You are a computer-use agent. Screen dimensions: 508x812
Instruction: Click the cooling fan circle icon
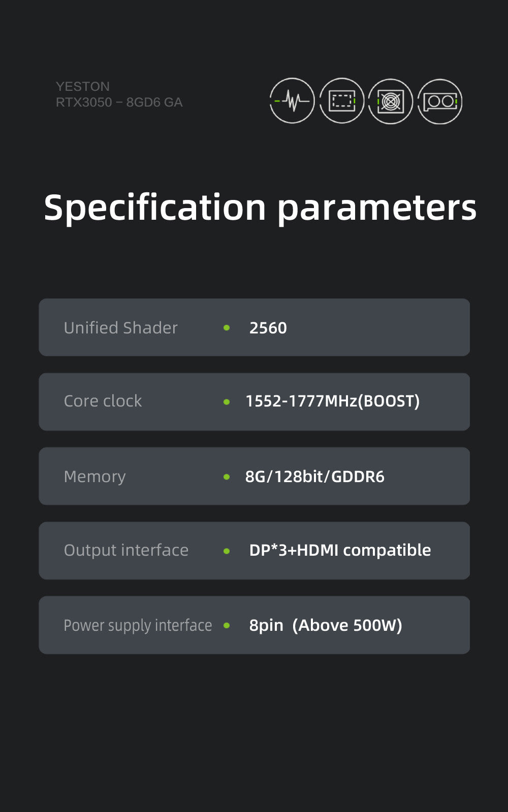tap(390, 101)
